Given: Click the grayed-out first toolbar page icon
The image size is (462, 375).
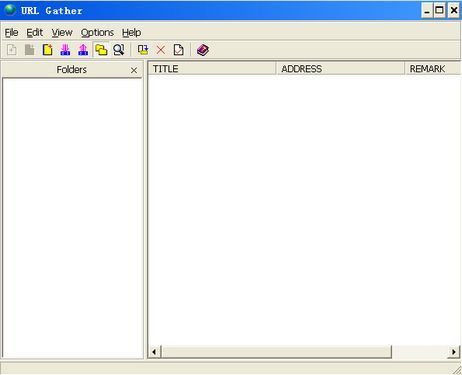Looking at the screenshot, I should (12, 50).
